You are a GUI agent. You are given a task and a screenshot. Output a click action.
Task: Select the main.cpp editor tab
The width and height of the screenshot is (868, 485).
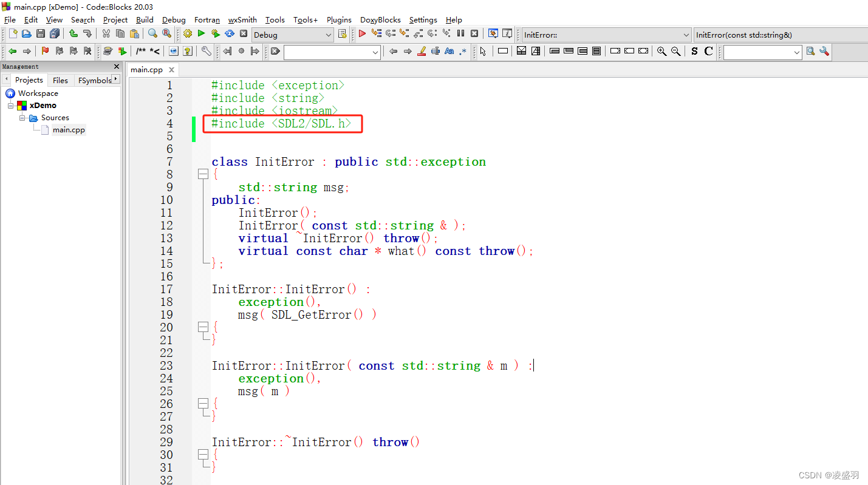tap(146, 70)
